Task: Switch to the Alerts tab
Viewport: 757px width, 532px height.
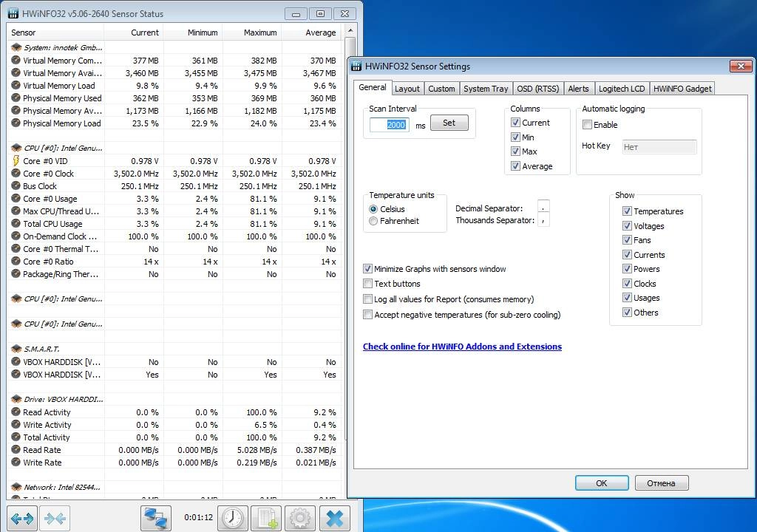Action: pos(578,89)
